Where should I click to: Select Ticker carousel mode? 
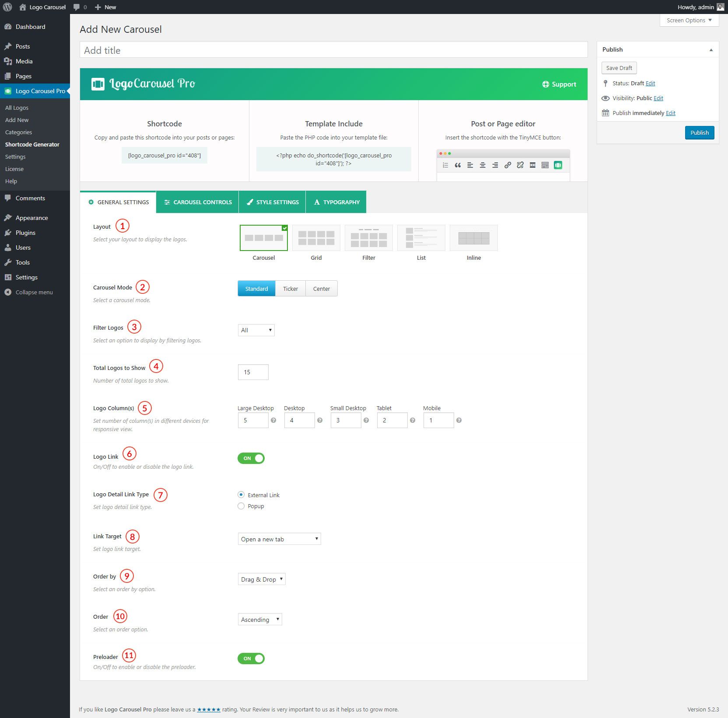(290, 289)
